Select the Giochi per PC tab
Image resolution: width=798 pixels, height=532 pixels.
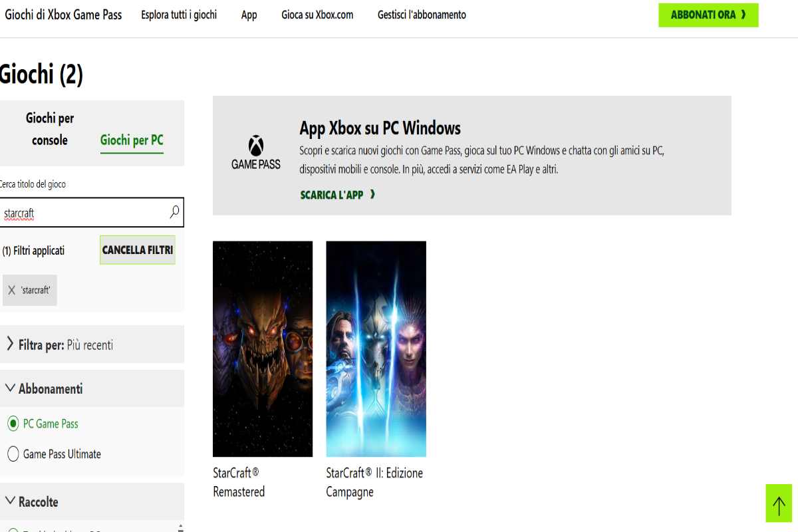(x=132, y=140)
